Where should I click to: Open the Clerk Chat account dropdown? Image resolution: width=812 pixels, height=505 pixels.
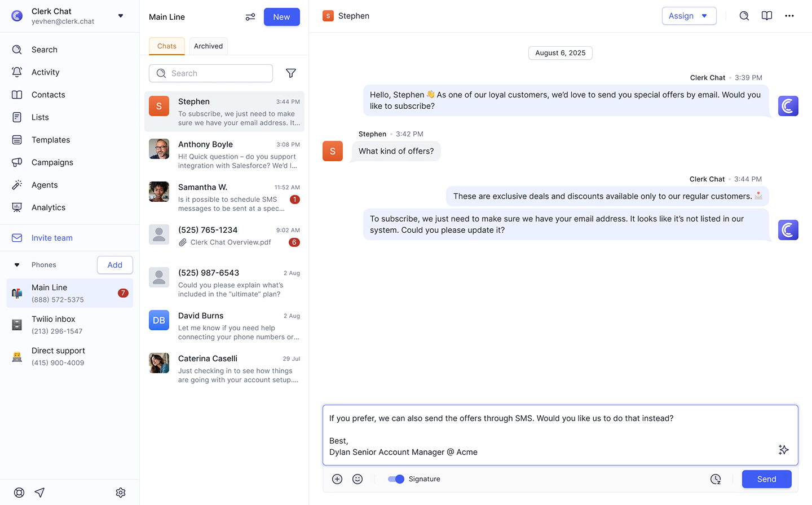coord(121,16)
